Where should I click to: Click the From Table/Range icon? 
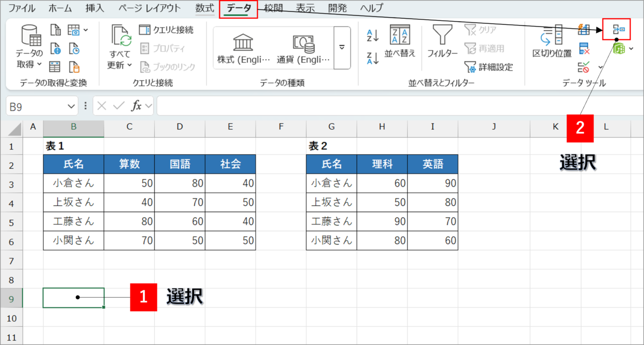[x=56, y=67]
